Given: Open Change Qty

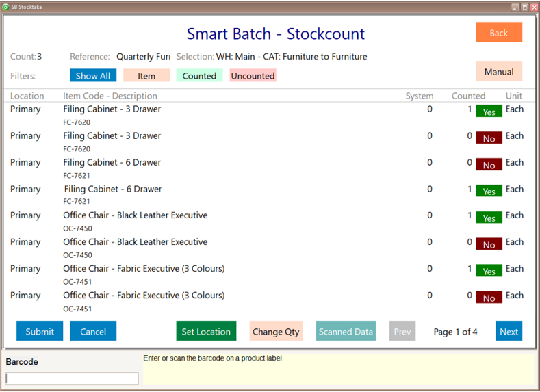Looking at the screenshot, I should pos(276,332).
